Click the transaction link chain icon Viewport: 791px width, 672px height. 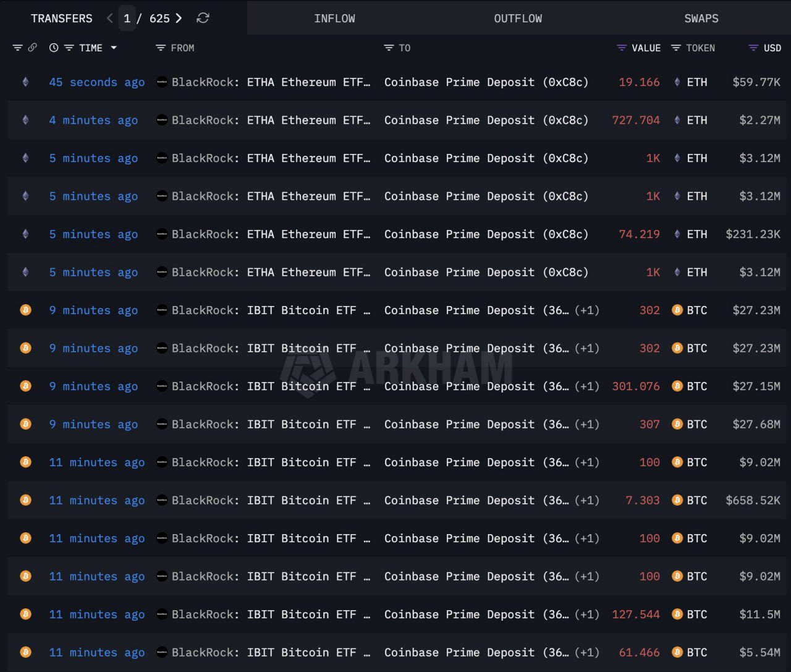(x=33, y=48)
